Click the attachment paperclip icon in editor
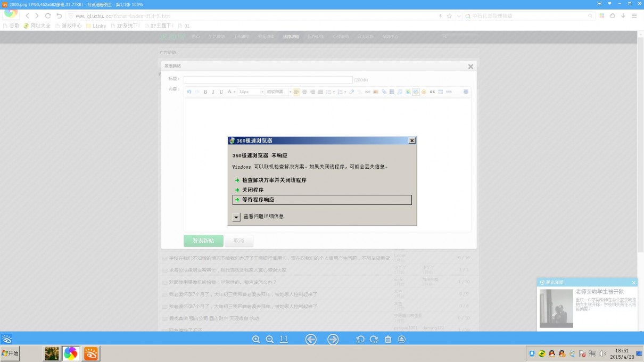 click(384, 92)
